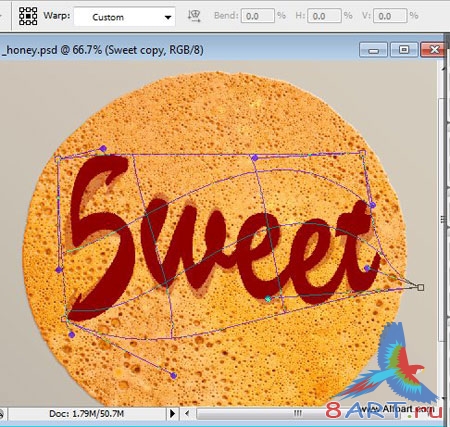
Task: Click the square warp handle at right end
Action: pos(421,287)
